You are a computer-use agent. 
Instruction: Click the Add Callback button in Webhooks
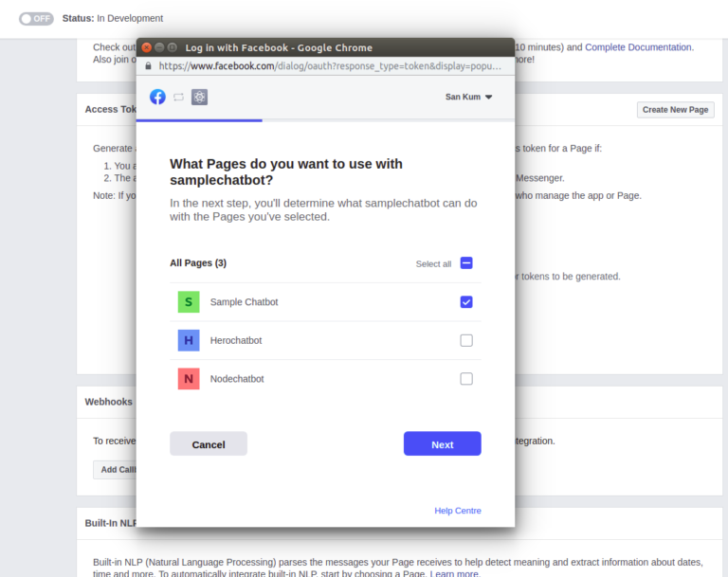(115, 470)
